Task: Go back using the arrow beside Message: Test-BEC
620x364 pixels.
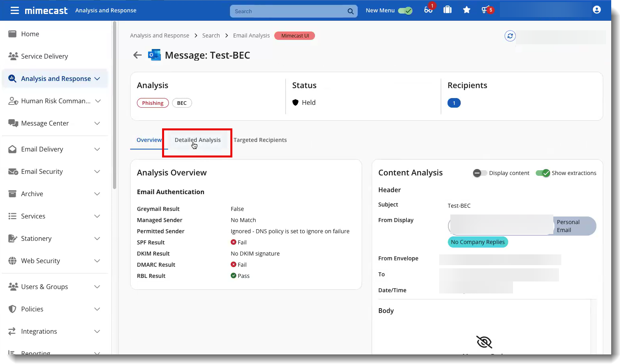Action: pyautogui.click(x=137, y=55)
